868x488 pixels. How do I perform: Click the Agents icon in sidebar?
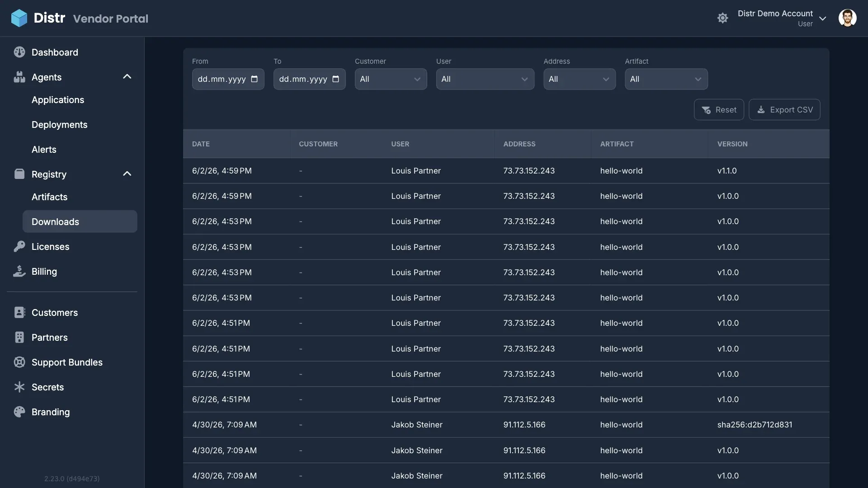pyautogui.click(x=19, y=77)
